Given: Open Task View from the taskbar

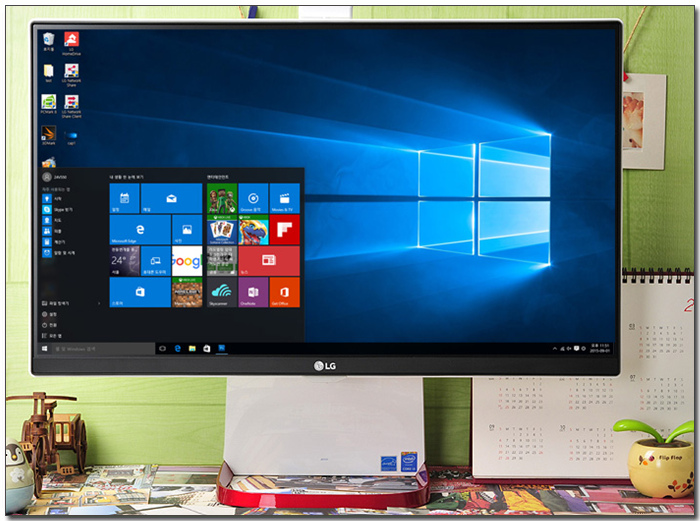Looking at the screenshot, I should pos(162,349).
